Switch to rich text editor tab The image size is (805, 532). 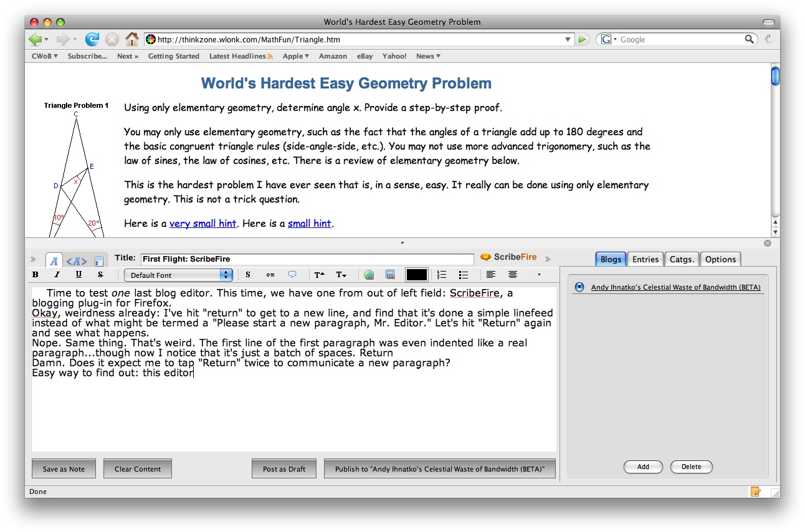54,260
